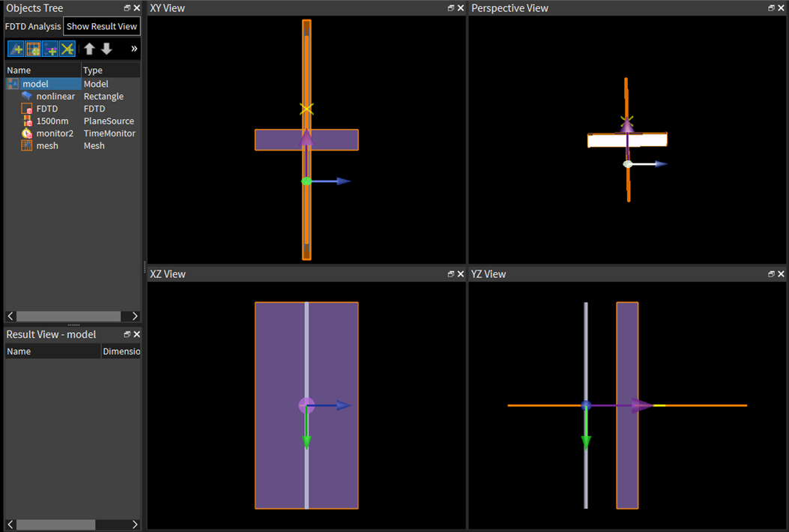Float the Perspective View panel
Image resolution: width=789 pixels, height=532 pixels.
point(771,8)
